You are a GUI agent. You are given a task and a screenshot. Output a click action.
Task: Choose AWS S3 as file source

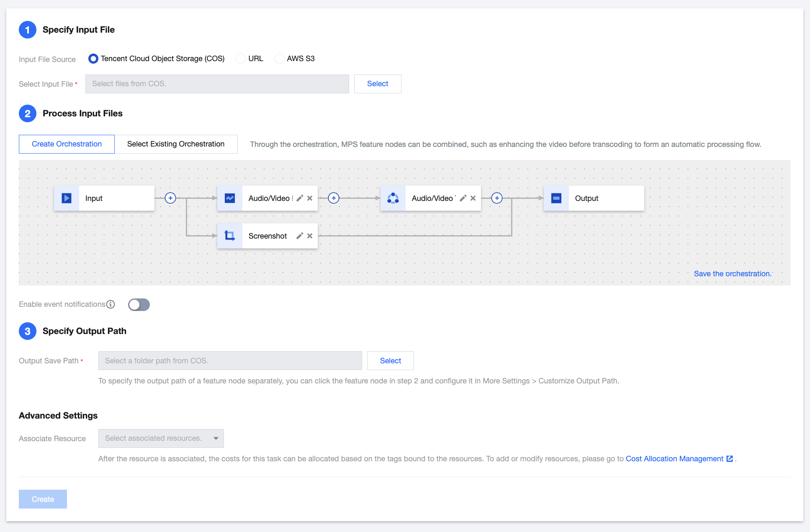279,59
